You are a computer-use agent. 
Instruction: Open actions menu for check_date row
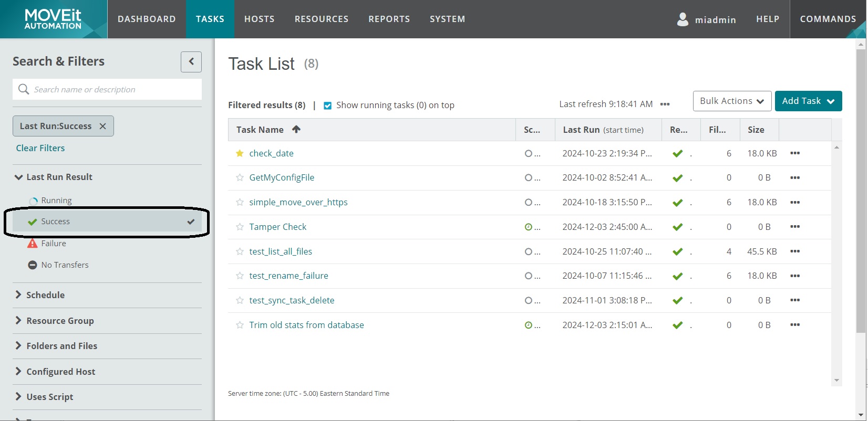point(795,153)
